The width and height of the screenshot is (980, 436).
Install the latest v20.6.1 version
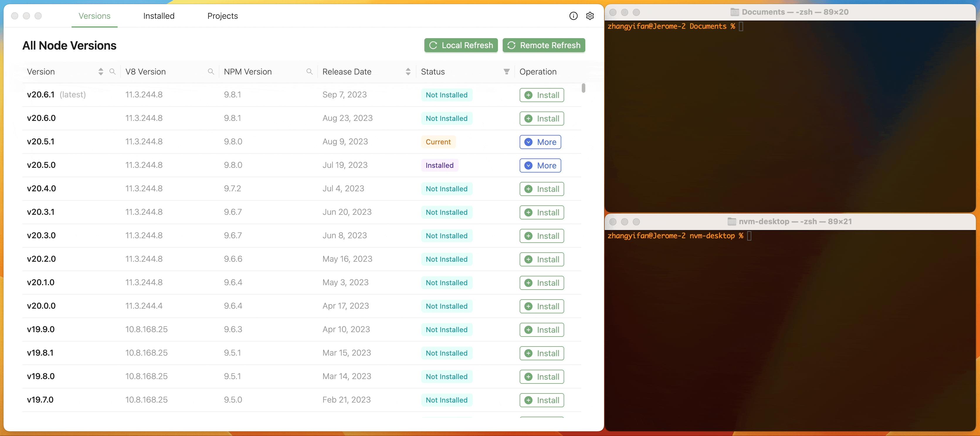(541, 95)
